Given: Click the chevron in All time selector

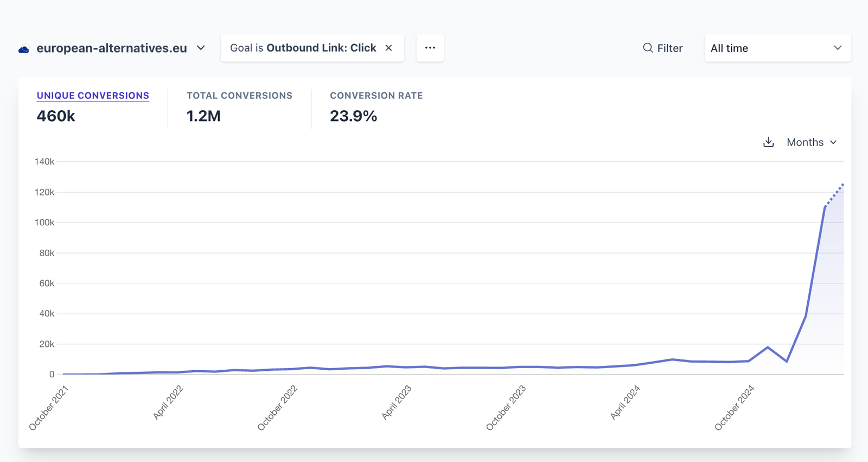Looking at the screenshot, I should tap(837, 48).
